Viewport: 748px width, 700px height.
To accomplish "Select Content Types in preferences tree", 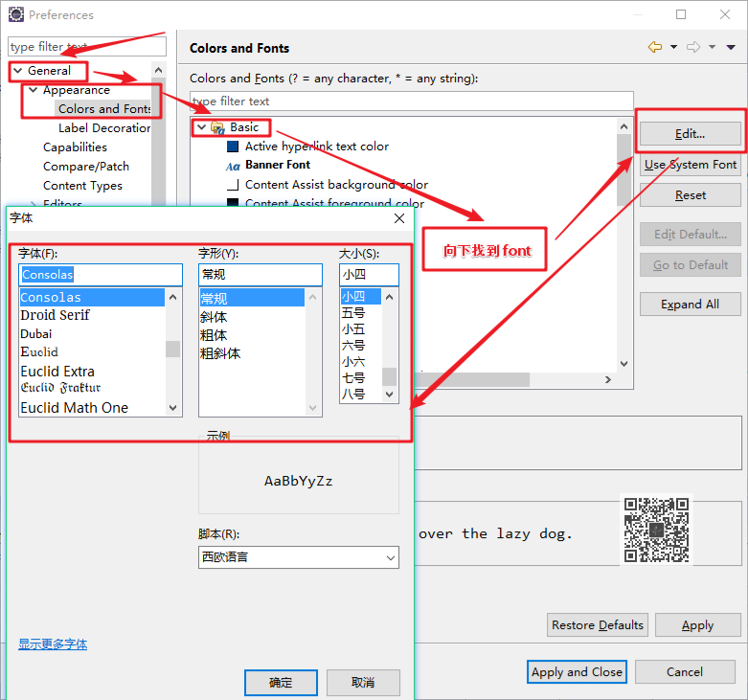I will click(x=82, y=186).
